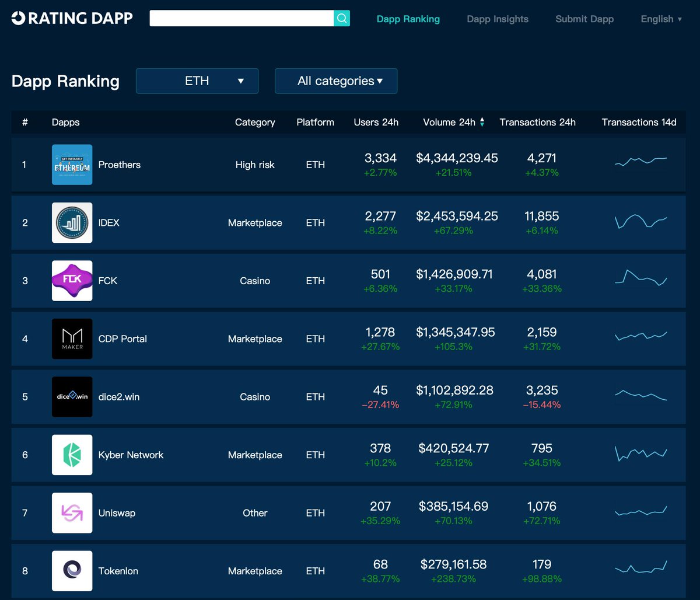This screenshot has height=600, width=700.
Task: Open the Uniswap dapp icon
Action: click(72, 513)
